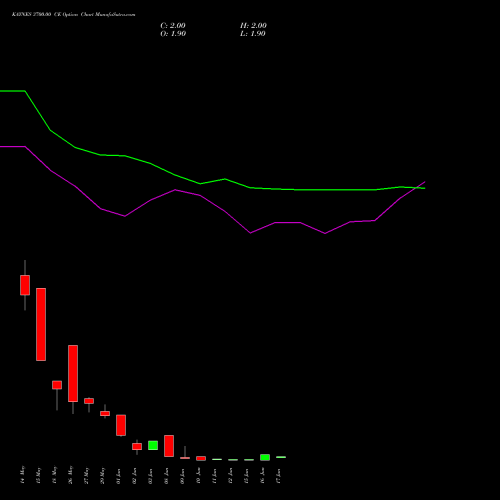Click the '27 May' date axis label

point(86,475)
